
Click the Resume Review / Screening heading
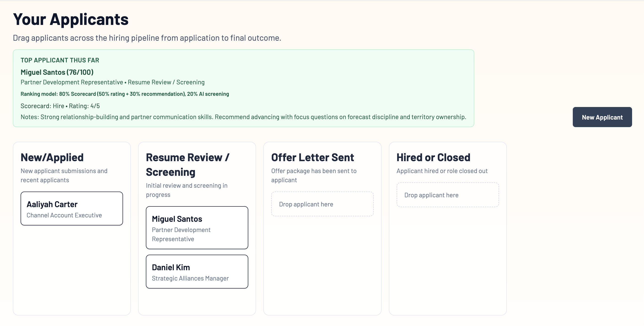(187, 165)
